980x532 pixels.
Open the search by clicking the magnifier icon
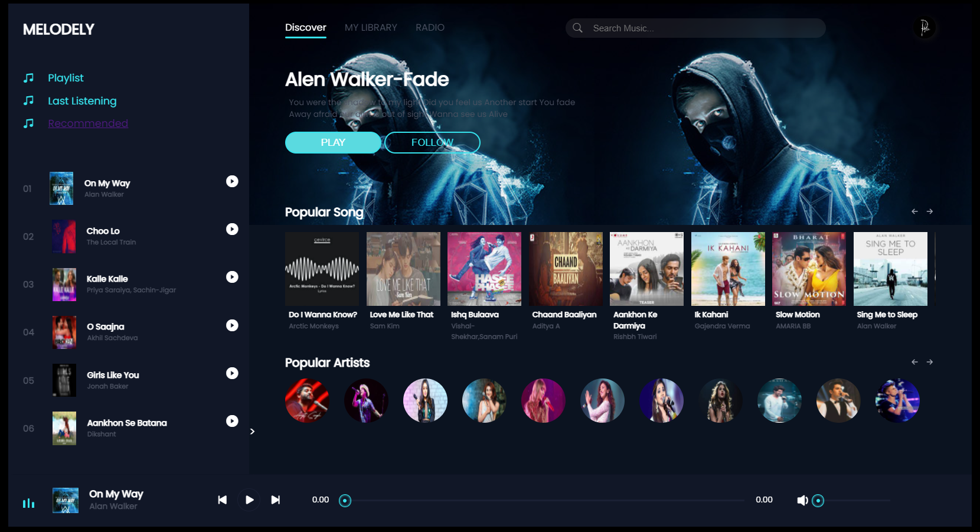577,28
